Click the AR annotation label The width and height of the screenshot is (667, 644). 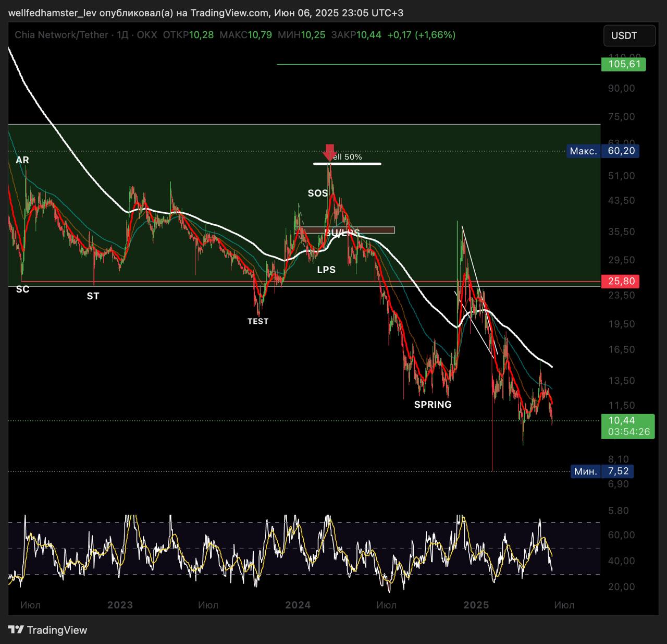(x=22, y=160)
